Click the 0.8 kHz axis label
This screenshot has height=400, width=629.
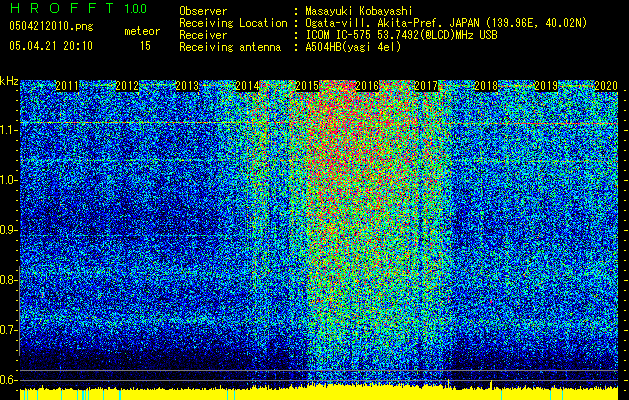8,280
